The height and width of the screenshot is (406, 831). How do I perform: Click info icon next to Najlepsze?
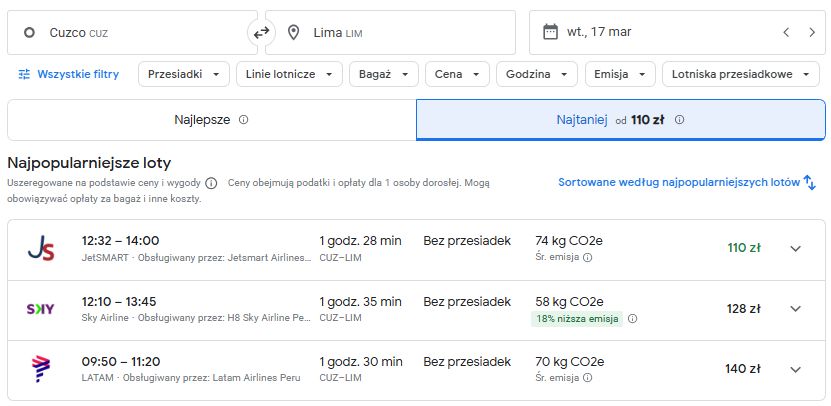[243, 120]
